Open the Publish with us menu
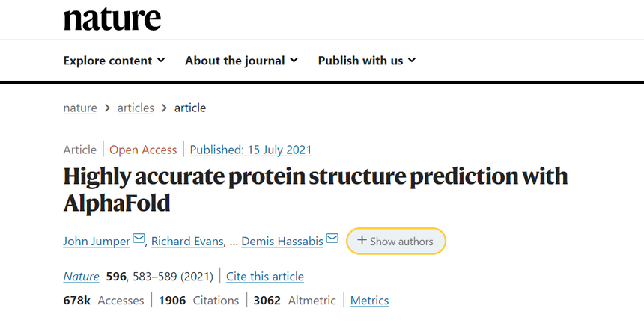The height and width of the screenshot is (323, 644). tap(367, 61)
